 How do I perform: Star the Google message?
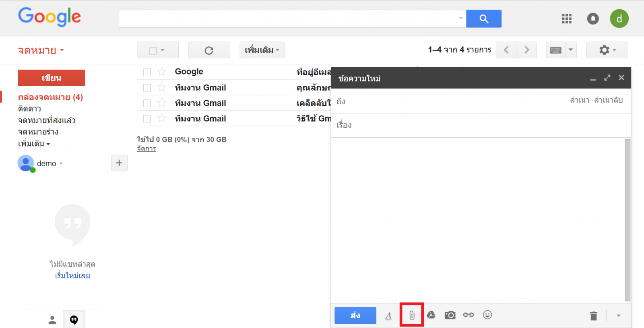click(161, 72)
